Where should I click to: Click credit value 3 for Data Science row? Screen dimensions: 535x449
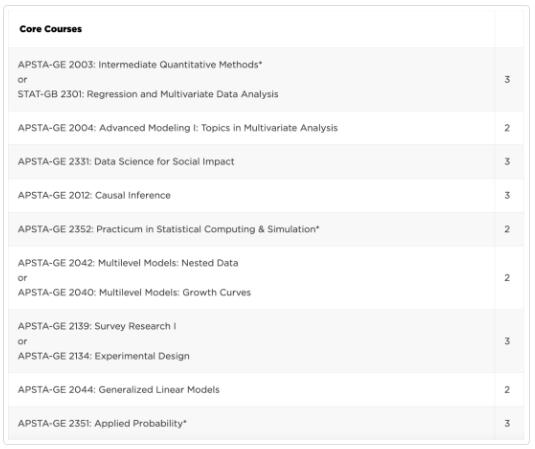pos(507,161)
